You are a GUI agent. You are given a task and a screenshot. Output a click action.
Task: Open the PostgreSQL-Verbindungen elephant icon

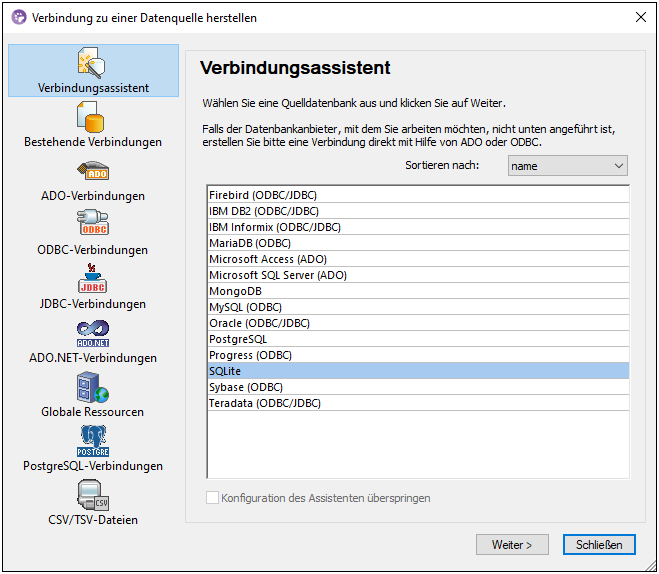(93, 441)
